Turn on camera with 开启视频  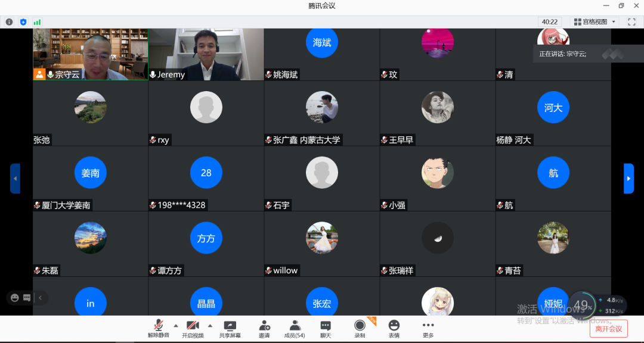[x=193, y=329]
